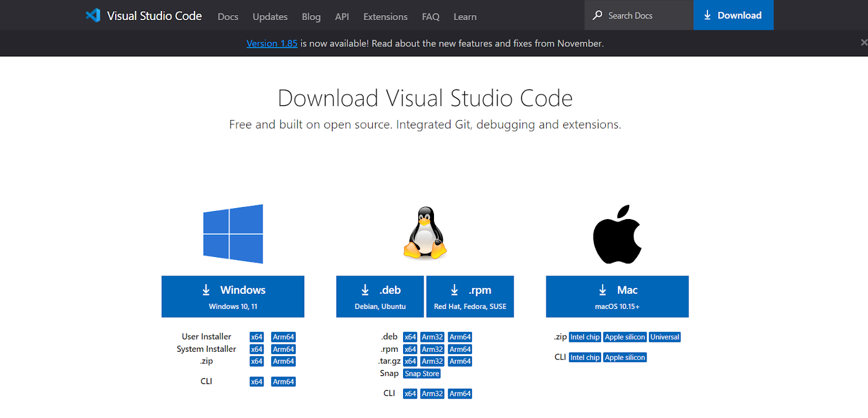The width and height of the screenshot is (868, 418).
Task: Select x64 for Linux .tar.gz
Action: pos(410,362)
